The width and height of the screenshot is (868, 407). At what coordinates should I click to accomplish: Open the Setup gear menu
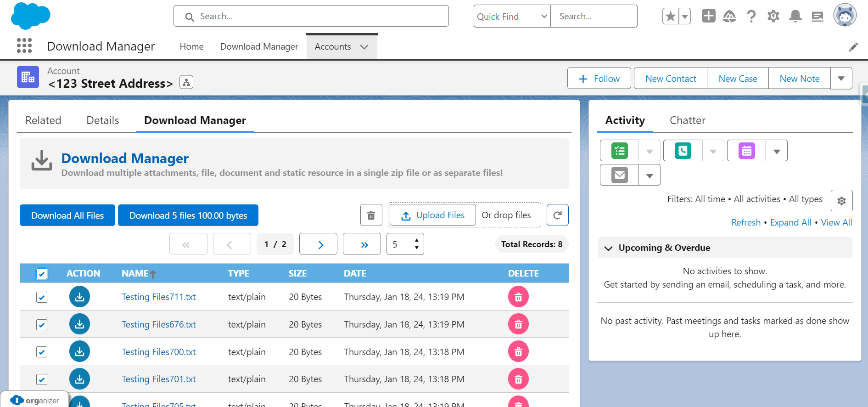point(773,17)
